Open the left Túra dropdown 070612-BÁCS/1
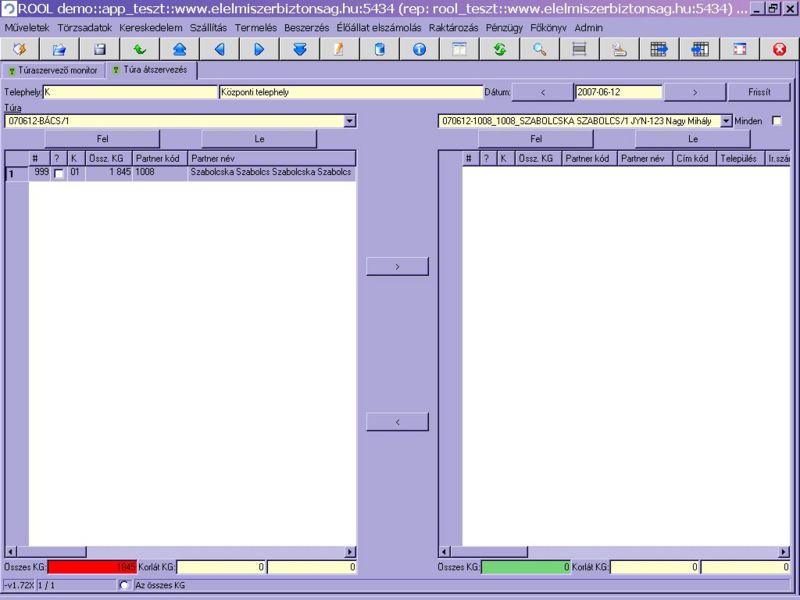This screenshot has width=800, height=600. click(349, 121)
